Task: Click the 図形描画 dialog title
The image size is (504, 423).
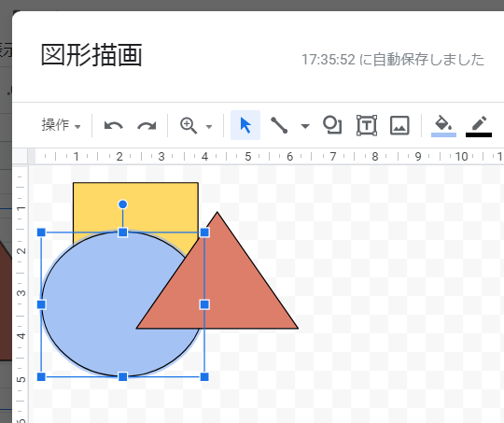Action: (x=91, y=55)
